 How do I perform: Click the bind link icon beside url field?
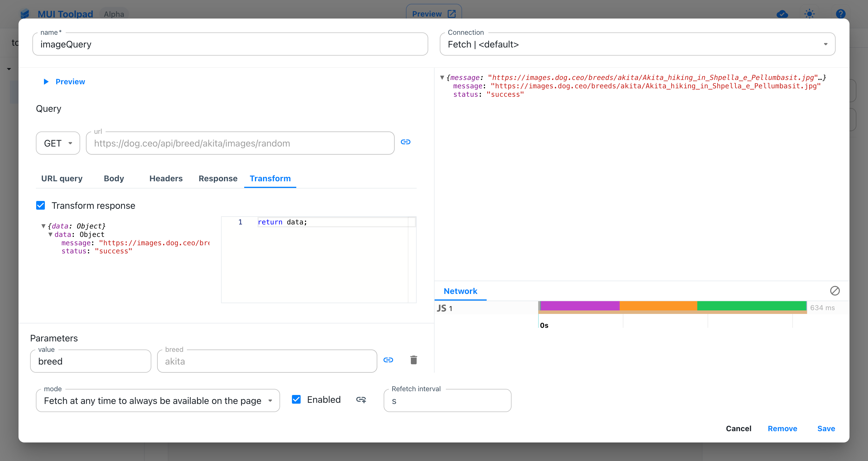tap(405, 142)
